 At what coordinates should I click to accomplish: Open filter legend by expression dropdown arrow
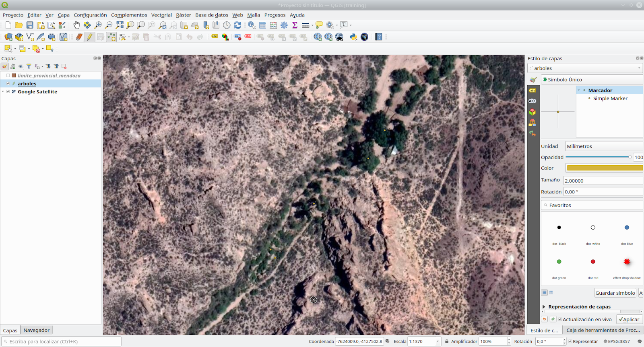coord(42,66)
